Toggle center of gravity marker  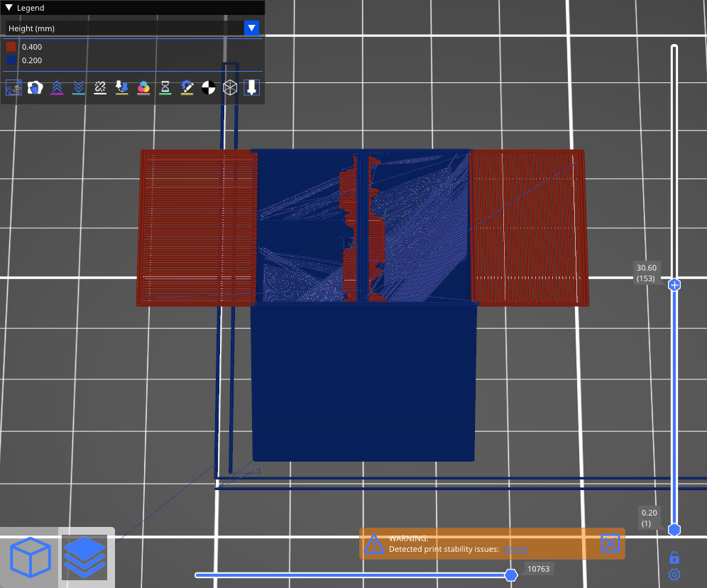(x=208, y=87)
